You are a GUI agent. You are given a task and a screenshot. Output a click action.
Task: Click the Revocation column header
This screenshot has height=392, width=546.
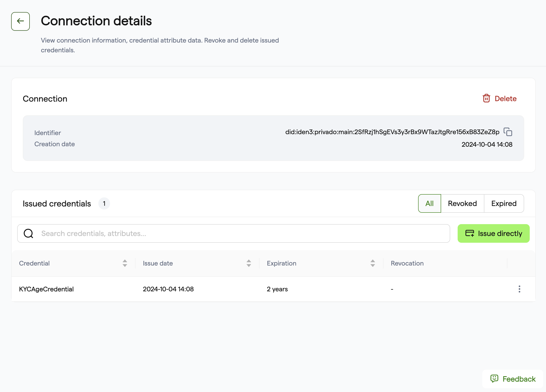(407, 263)
